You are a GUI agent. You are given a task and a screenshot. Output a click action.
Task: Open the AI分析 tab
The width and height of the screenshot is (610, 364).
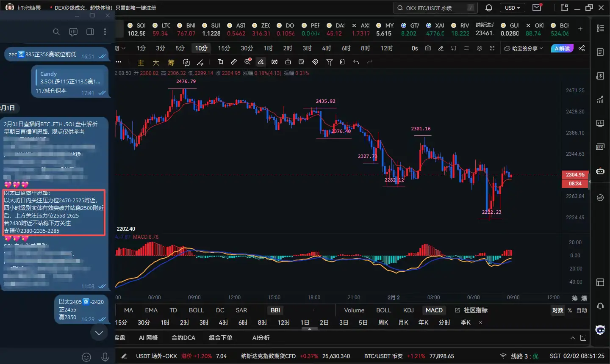[x=261, y=338]
